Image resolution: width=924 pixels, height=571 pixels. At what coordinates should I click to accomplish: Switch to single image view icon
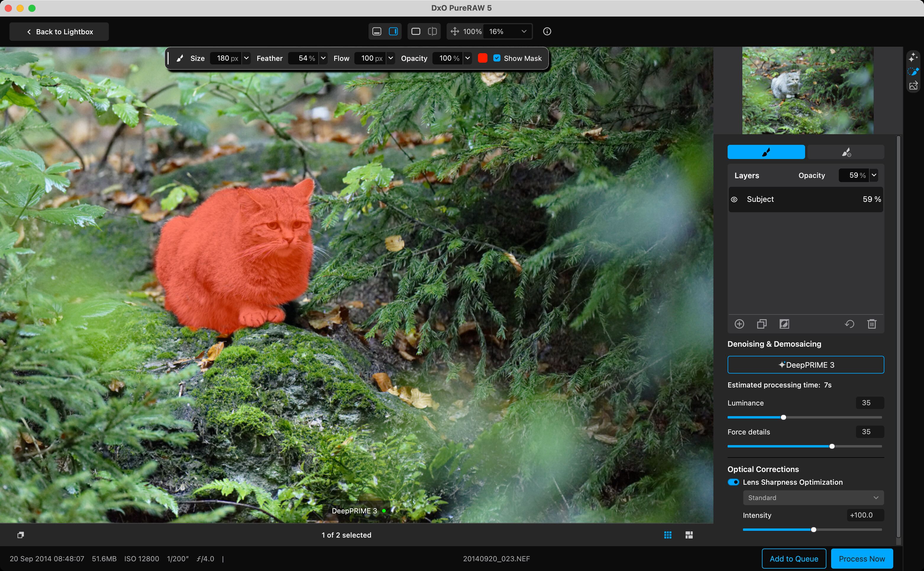point(416,31)
